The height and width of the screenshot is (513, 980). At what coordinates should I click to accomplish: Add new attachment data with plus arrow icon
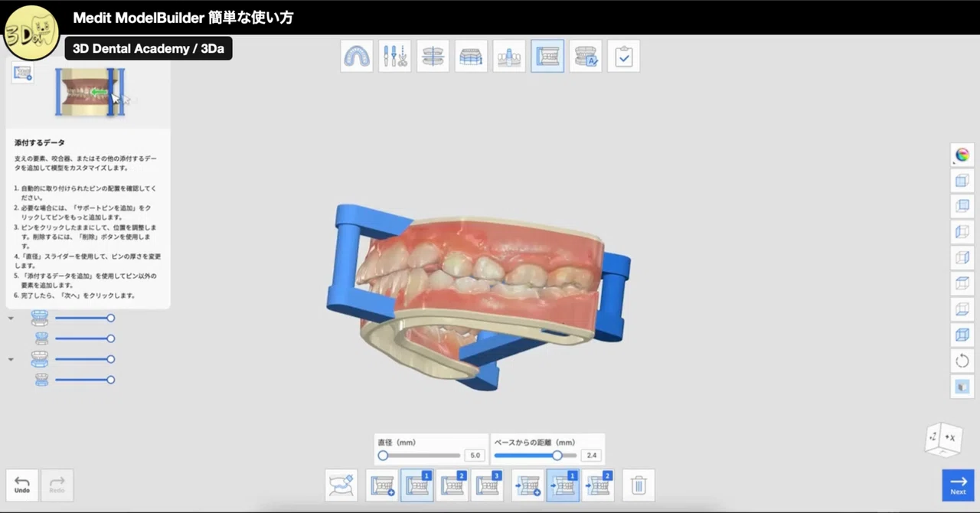pyautogui.click(x=528, y=485)
